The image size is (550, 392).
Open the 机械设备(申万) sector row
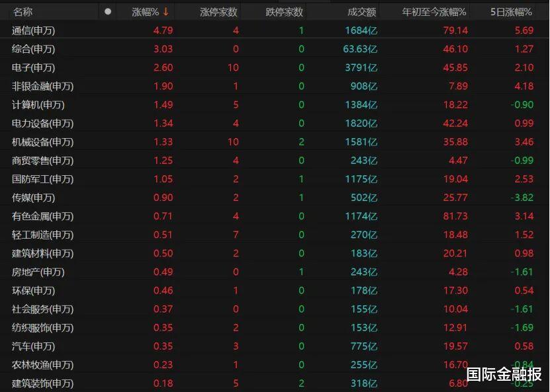[275, 142]
